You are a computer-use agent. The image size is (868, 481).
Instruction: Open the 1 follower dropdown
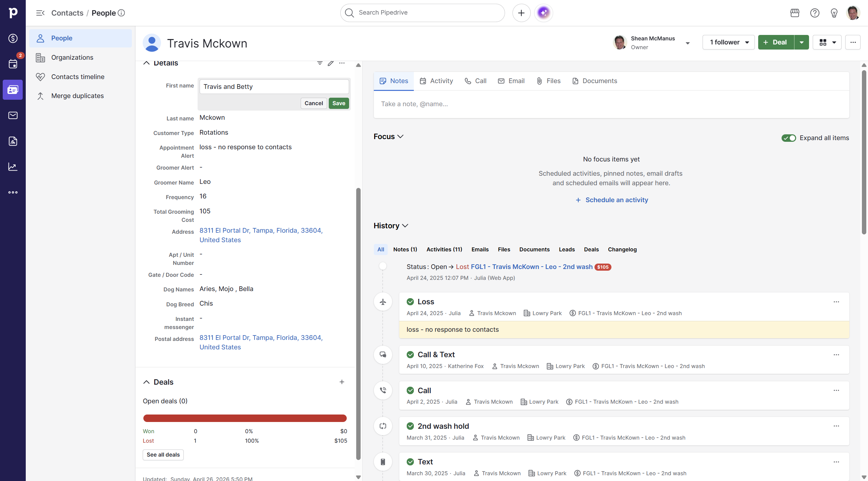tap(728, 42)
